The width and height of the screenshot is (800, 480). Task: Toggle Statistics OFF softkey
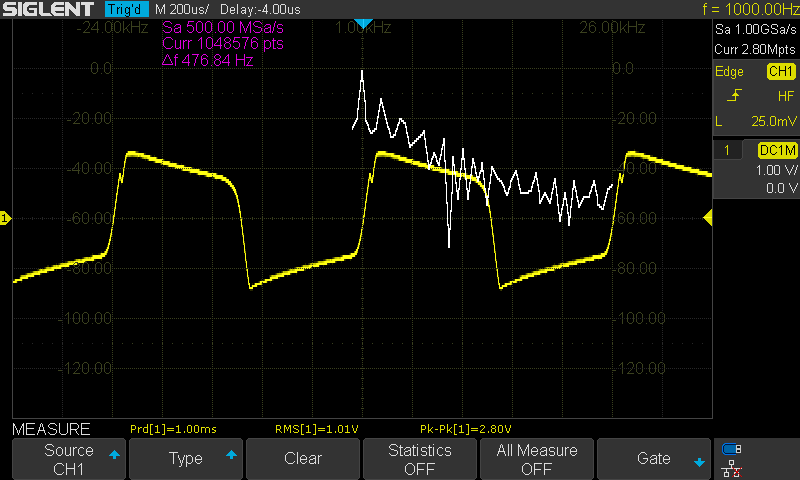tap(420, 459)
